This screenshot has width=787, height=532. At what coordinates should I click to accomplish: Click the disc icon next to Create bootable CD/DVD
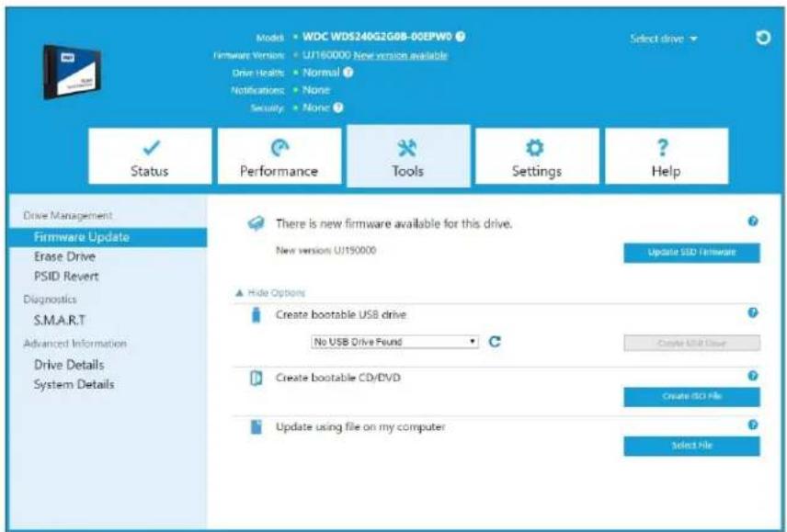[256, 378]
